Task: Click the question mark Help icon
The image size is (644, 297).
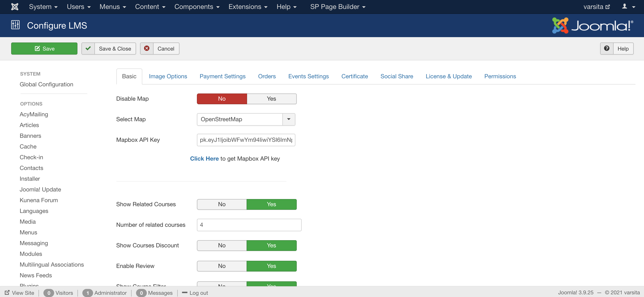Action: tap(606, 49)
